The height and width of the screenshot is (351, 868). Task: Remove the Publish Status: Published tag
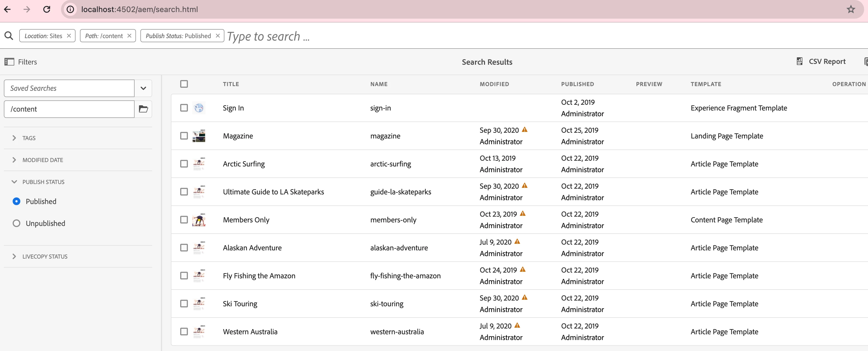click(218, 36)
